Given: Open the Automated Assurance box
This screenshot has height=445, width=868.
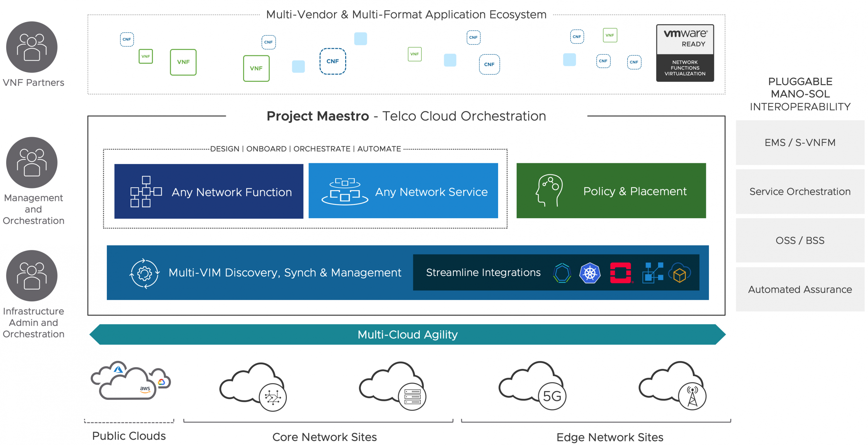Looking at the screenshot, I should coord(800,289).
